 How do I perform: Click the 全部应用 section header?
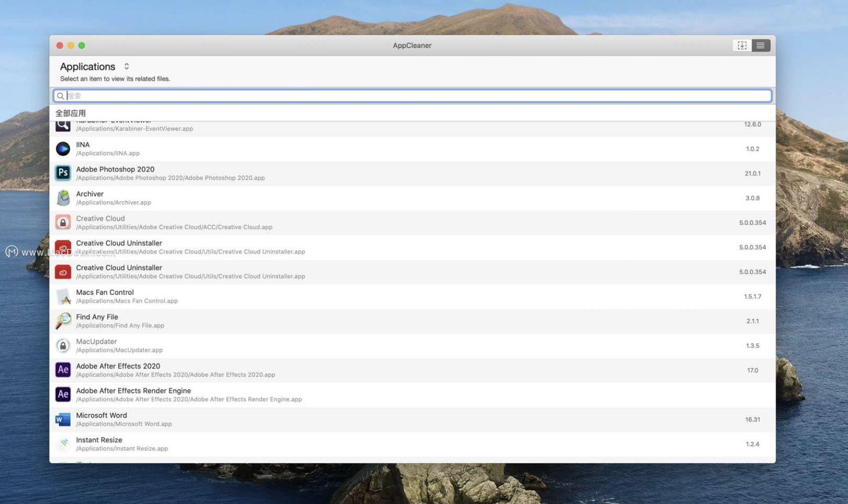(x=71, y=113)
